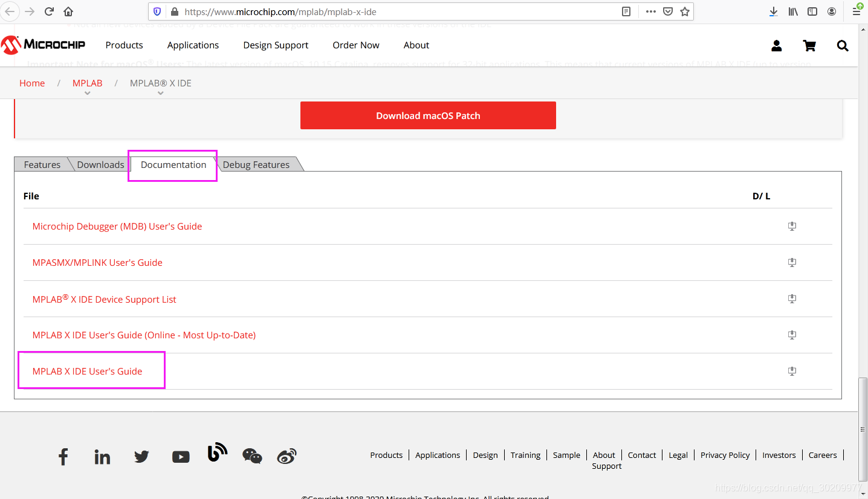
Task: Show the sidebar using sidebar icon
Action: click(x=812, y=11)
